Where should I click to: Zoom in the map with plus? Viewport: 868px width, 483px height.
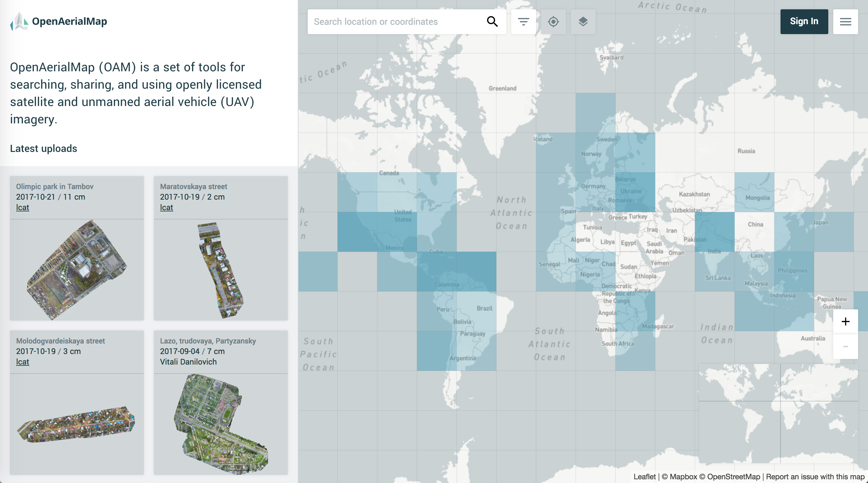pyautogui.click(x=845, y=322)
